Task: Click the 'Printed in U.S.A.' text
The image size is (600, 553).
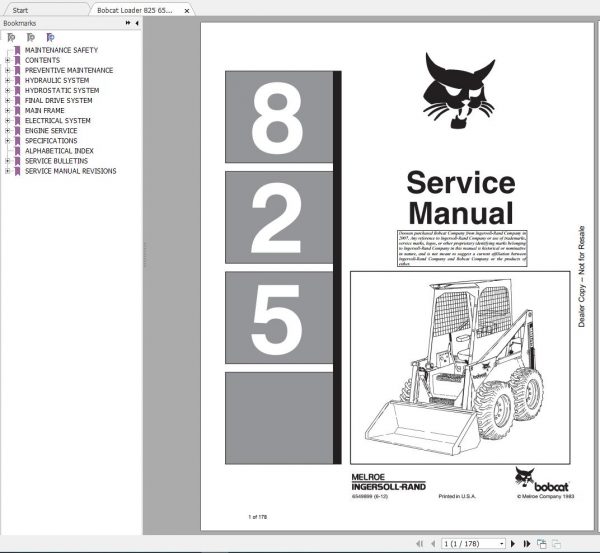Action: click(457, 496)
